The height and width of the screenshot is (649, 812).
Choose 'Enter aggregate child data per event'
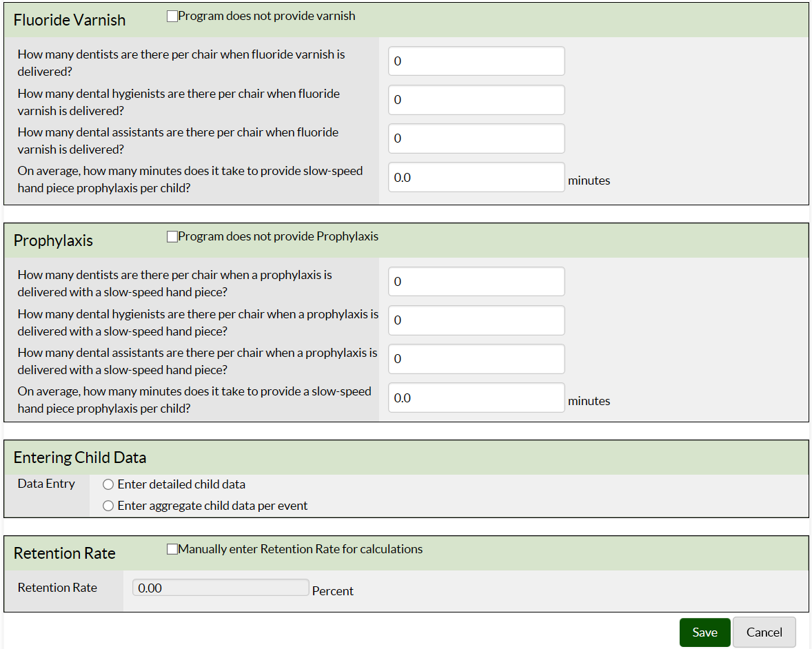pos(108,506)
